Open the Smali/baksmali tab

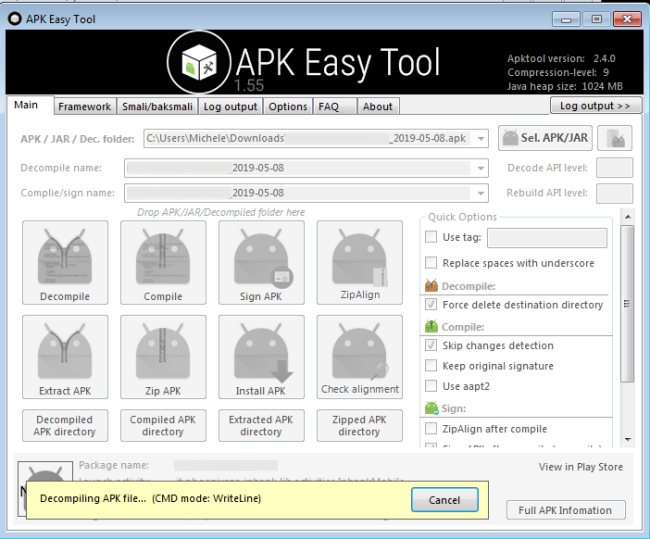pyautogui.click(x=158, y=107)
